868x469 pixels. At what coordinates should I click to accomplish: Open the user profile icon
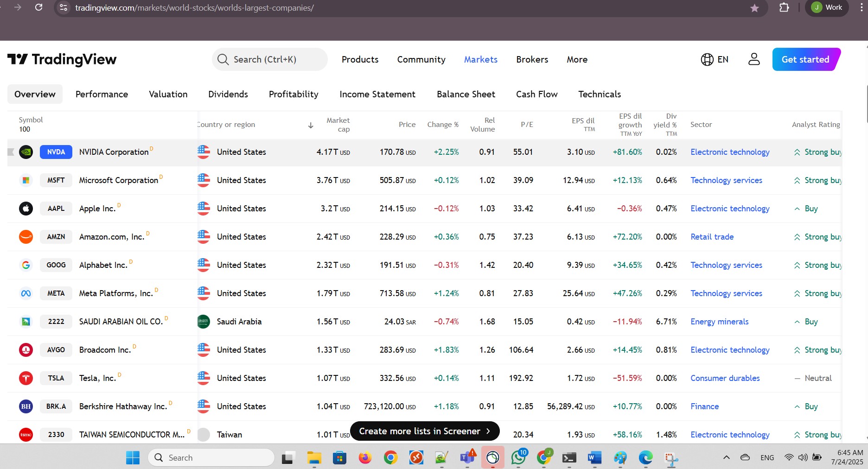click(x=754, y=59)
